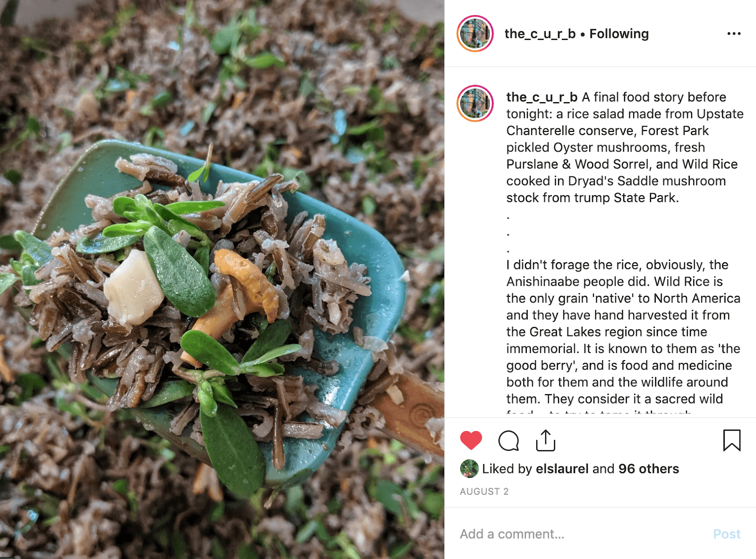Viewport: 756px width, 559px height.
Task: Unlike the post with the red heart
Action: (471, 440)
